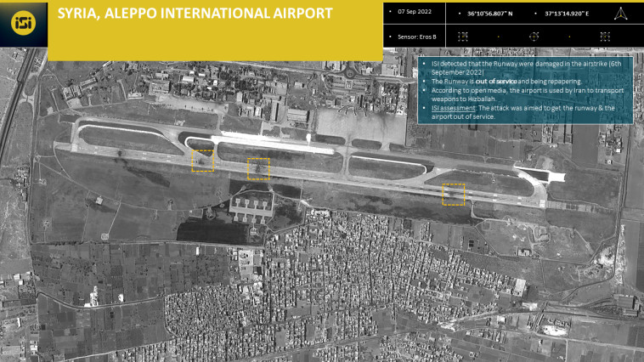644x362 pixels.
Task: Click the ISI logo in the corner
Action: (23, 23)
